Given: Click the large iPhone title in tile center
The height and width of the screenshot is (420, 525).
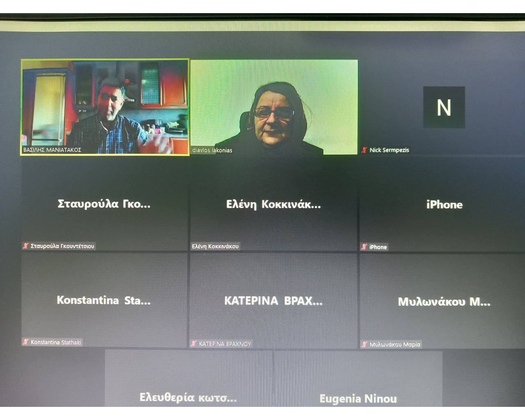Looking at the screenshot, I should (444, 205).
